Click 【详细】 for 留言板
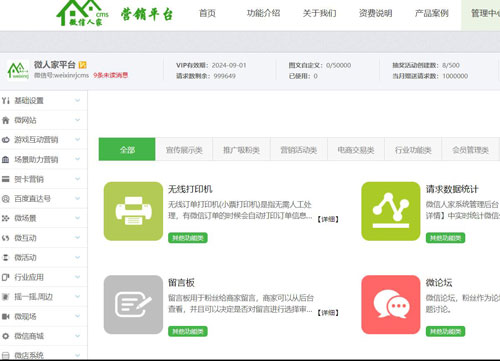The height and width of the screenshot is (361, 500). 328,313
